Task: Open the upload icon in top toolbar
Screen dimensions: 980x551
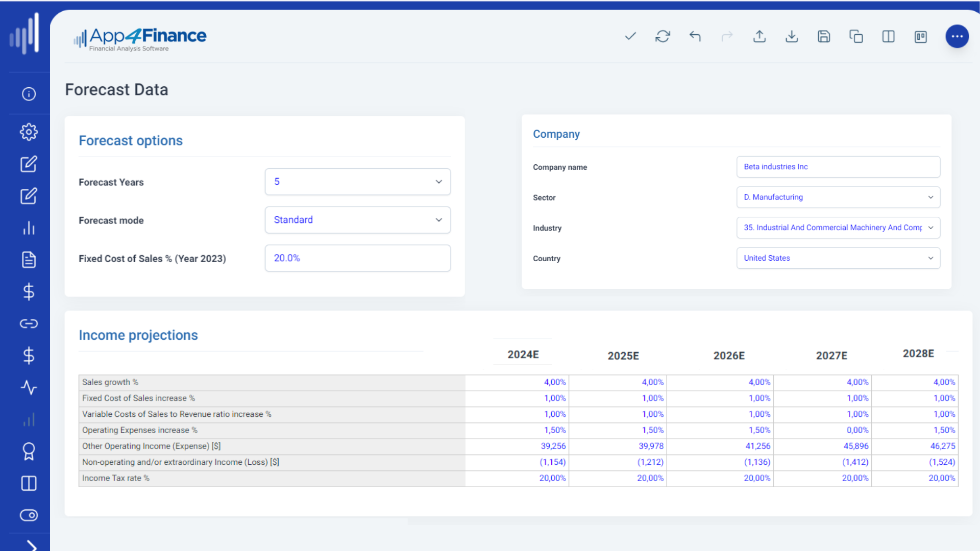Action: 759,36
